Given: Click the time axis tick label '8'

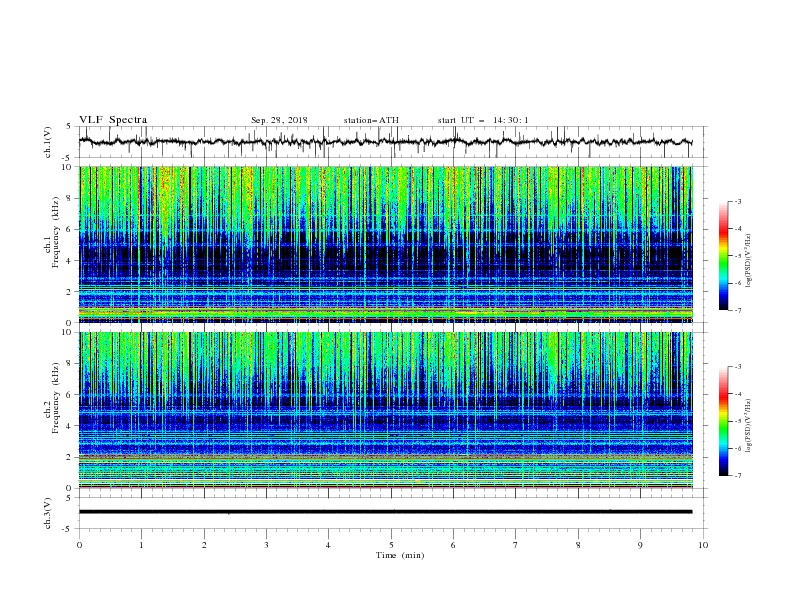Looking at the screenshot, I should tap(578, 545).
